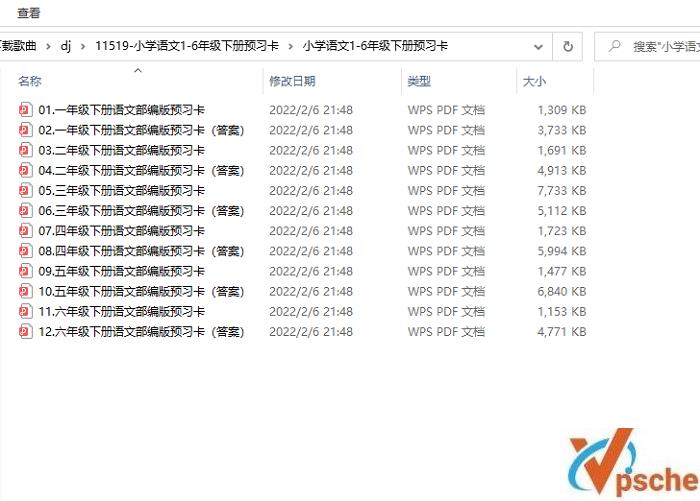
Task: Click size value 6,840 KB
Action: 562,291
